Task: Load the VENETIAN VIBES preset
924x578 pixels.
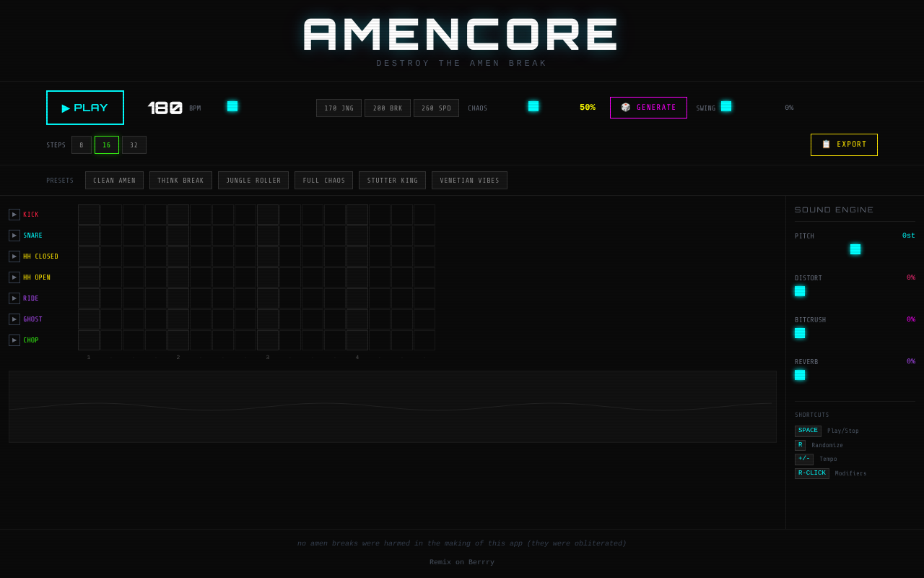Action: click(469, 181)
